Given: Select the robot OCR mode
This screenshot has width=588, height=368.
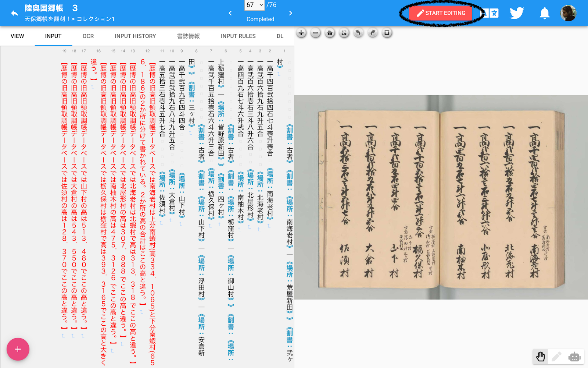Looking at the screenshot, I should coord(574,357).
